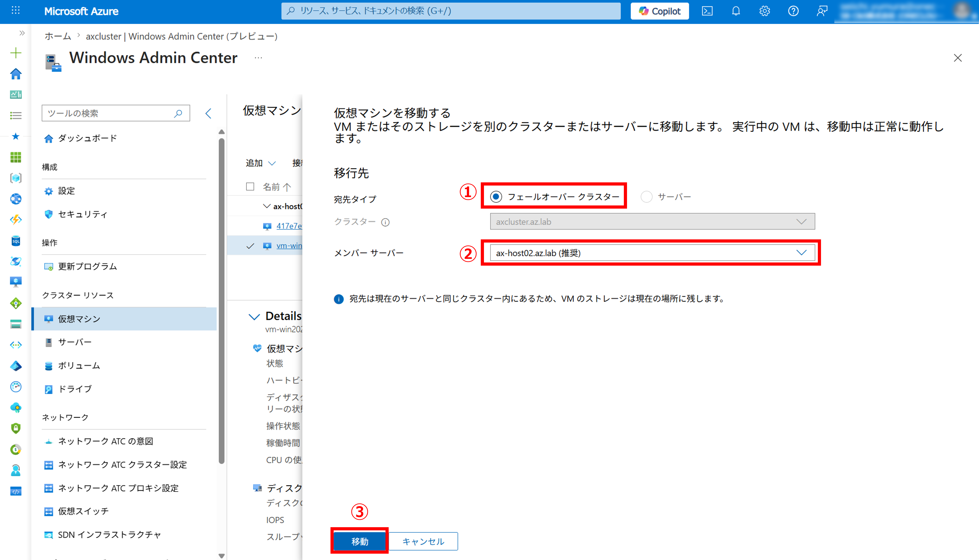Click the tools menu scrollbar down arrow
979x560 pixels.
point(222,556)
